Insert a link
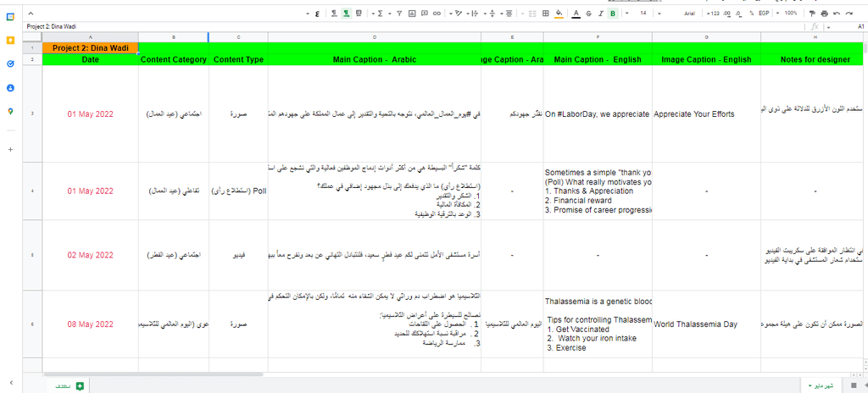This screenshot has height=393, width=868. pyautogui.click(x=437, y=14)
